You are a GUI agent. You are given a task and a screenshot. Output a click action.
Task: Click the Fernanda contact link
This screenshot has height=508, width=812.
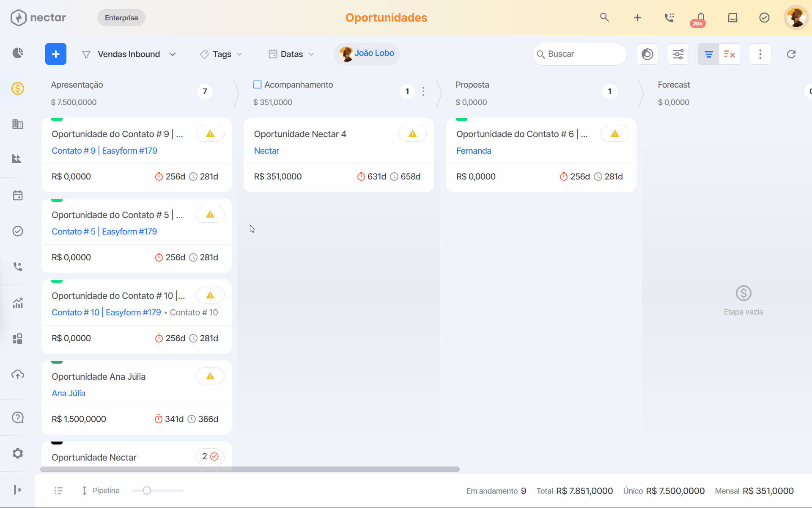[x=474, y=151]
